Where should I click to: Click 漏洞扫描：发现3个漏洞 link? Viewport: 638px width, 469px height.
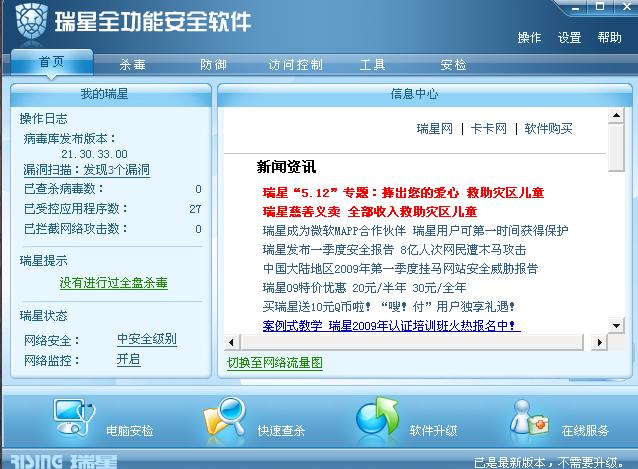pyautogui.click(x=86, y=170)
